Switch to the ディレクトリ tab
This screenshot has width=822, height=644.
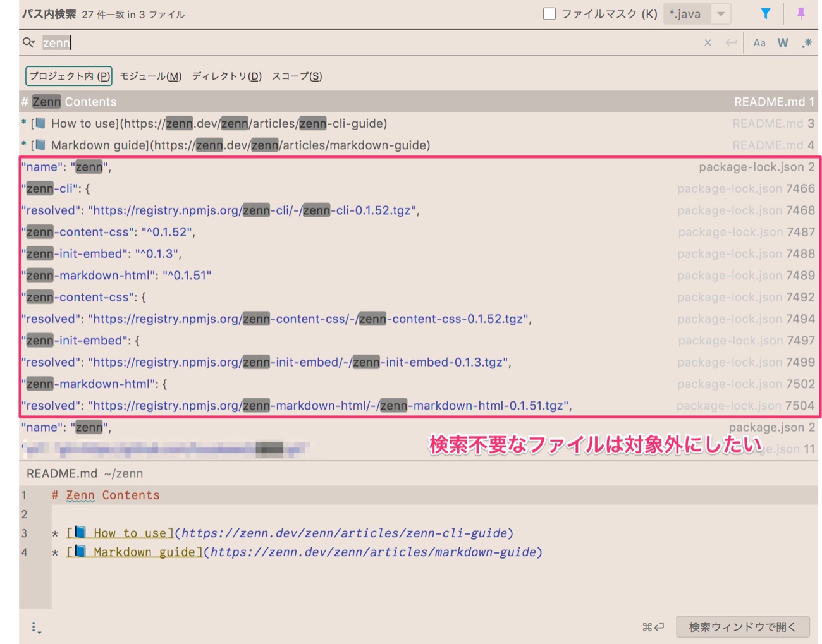226,76
